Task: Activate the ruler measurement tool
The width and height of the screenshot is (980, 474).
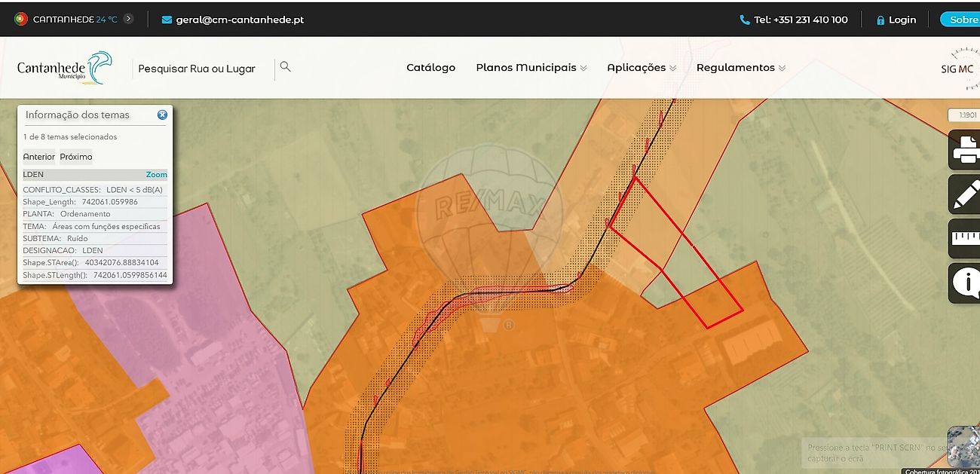Action: (966, 238)
